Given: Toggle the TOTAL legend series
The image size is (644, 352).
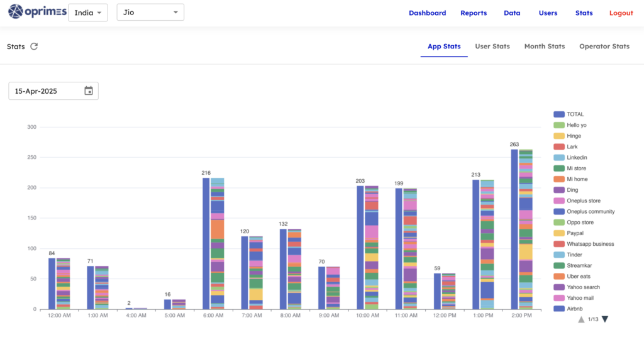Looking at the screenshot, I should click(569, 114).
